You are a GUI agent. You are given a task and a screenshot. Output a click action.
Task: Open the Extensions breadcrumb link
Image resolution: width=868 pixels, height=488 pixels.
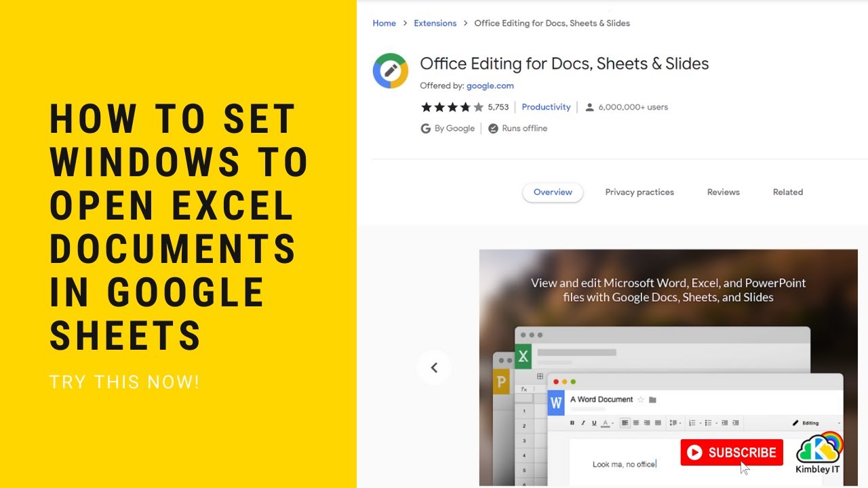pyautogui.click(x=435, y=23)
